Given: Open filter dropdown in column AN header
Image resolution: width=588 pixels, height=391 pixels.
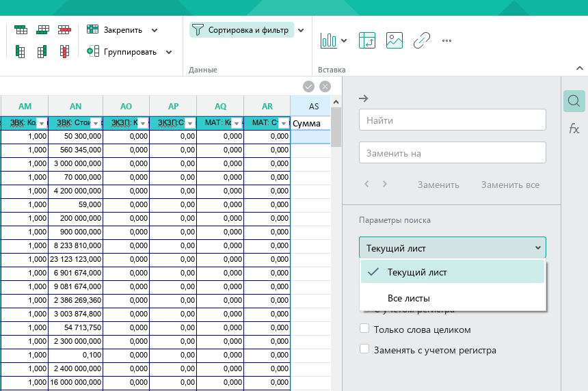Looking at the screenshot, I should [96, 123].
